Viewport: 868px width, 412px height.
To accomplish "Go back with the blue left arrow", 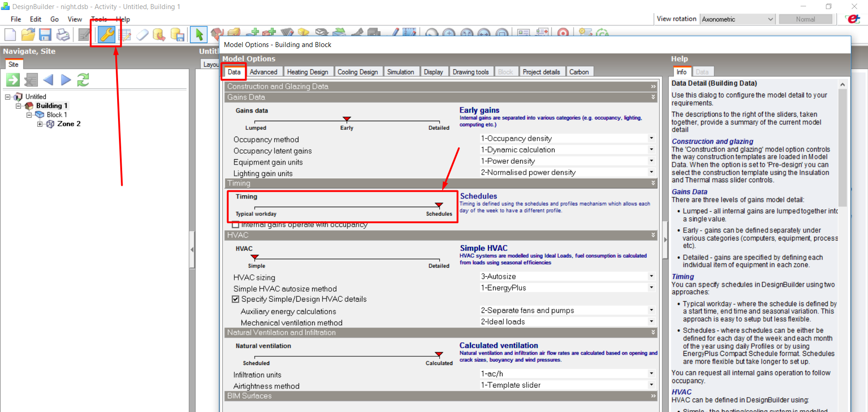I will pyautogui.click(x=48, y=80).
